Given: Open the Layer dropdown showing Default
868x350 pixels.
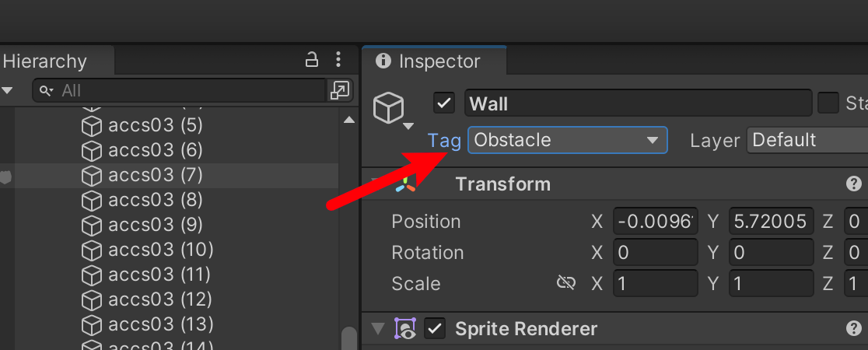Looking at the screenshot, I should [807, 140].
